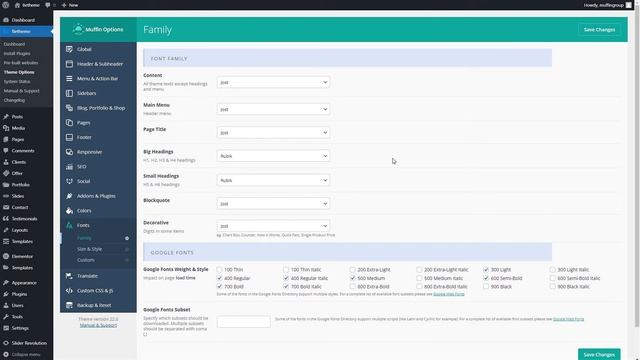This screenshot has width=640, height=360.
Task: Open the Slider Revolution menu icon
Action: pyautogui.click(x=6, y=343)
